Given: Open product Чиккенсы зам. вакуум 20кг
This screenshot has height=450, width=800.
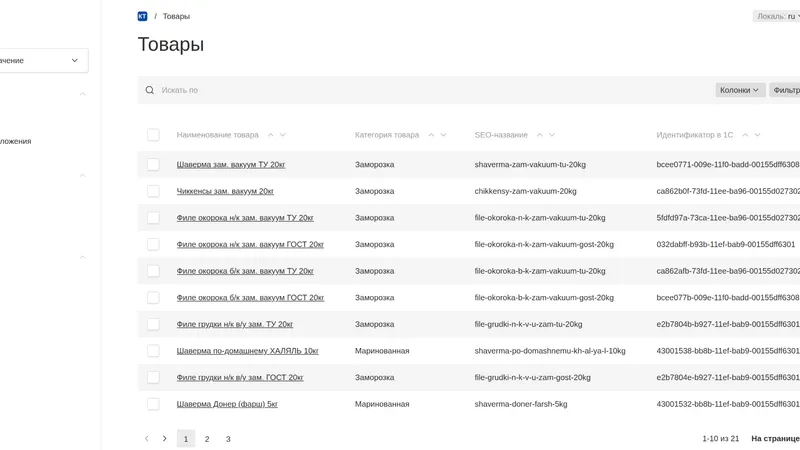Looking at the screenshot, I should (225, 191).
